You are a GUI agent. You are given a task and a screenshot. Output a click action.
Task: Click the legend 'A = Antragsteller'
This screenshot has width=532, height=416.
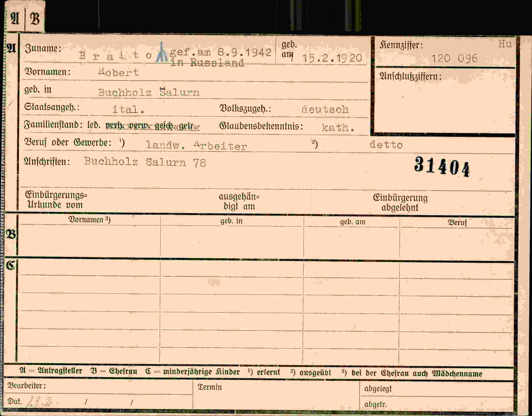click(51, 371)
